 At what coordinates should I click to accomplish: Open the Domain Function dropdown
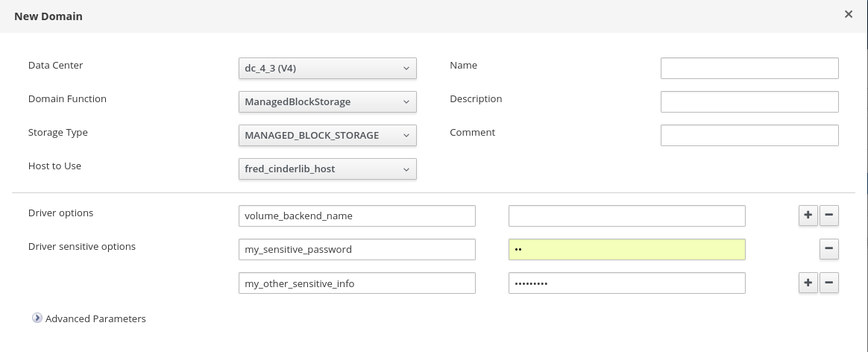(327, 101)
